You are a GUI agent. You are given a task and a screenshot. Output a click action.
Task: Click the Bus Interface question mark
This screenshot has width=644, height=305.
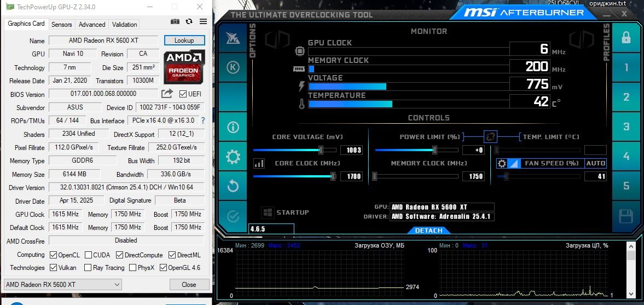[202, 120]
